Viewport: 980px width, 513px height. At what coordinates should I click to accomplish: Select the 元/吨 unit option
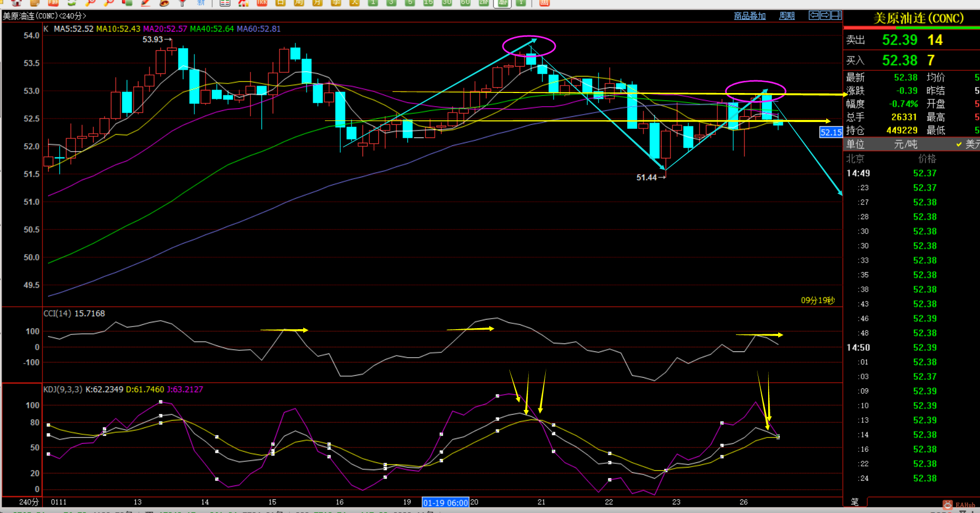[x=906, y=144]
